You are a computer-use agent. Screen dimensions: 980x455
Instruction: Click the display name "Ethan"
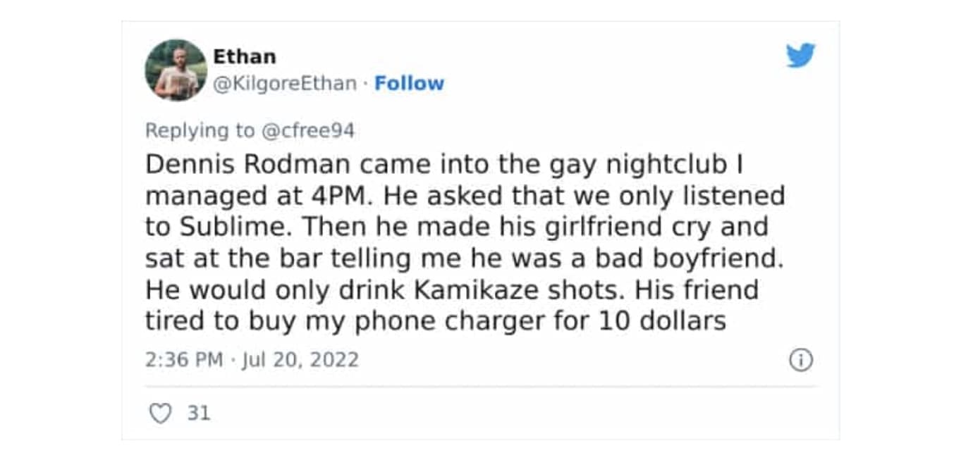pos(245,56)
